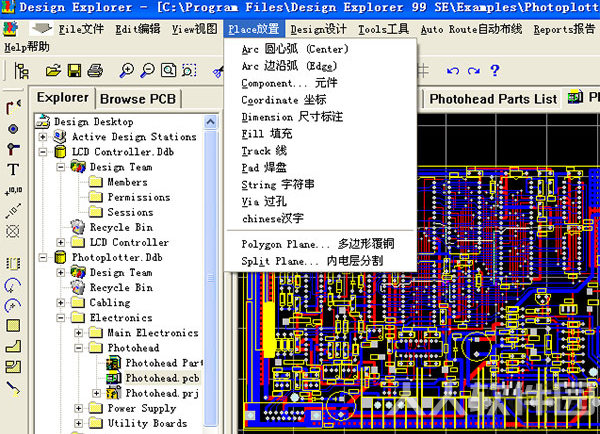Open the File文件 menu

(81, 29)
